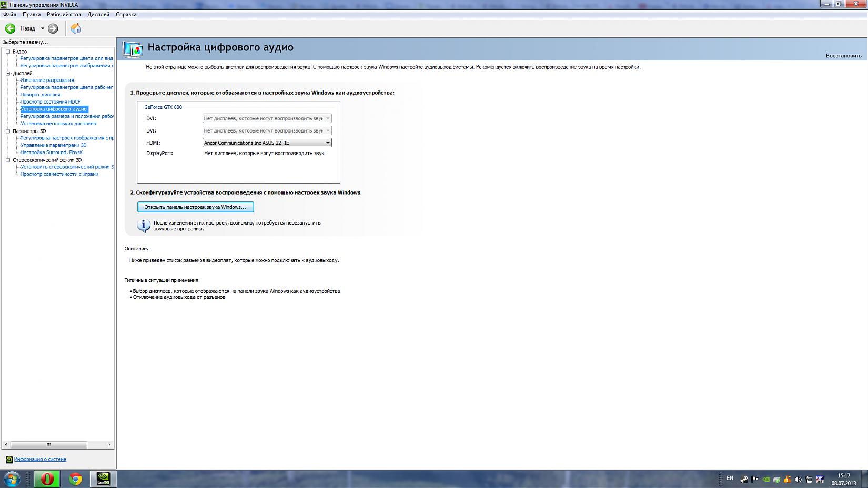Collapse the Дисплей tree section
Viewport: 868px width, 488px height.
point(8,73)
